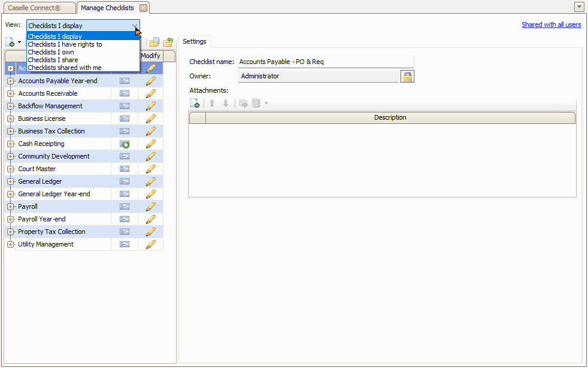Click the add attachment icon
This screenshot has width=588, height=368.
pos(195,104)
